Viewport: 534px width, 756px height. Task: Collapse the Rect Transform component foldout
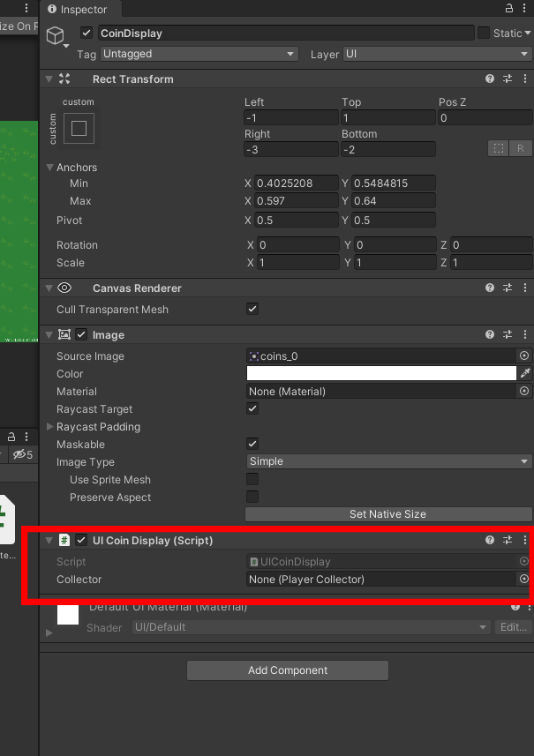[49, 79]
